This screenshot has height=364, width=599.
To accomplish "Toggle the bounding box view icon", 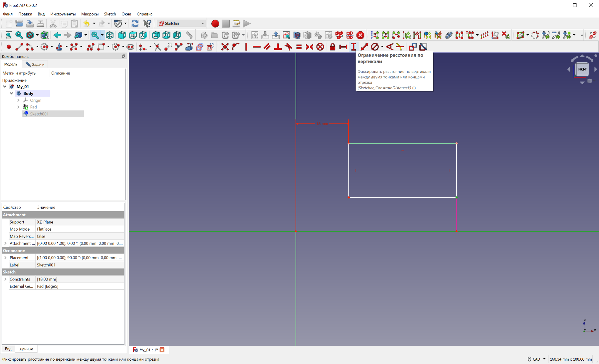I will pos(45,35).
